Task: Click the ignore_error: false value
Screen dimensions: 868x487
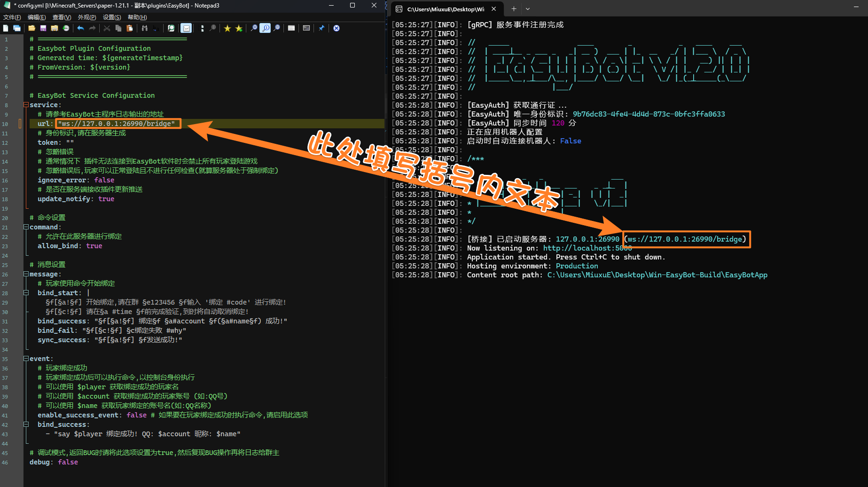Action: [x=104, y=180]
